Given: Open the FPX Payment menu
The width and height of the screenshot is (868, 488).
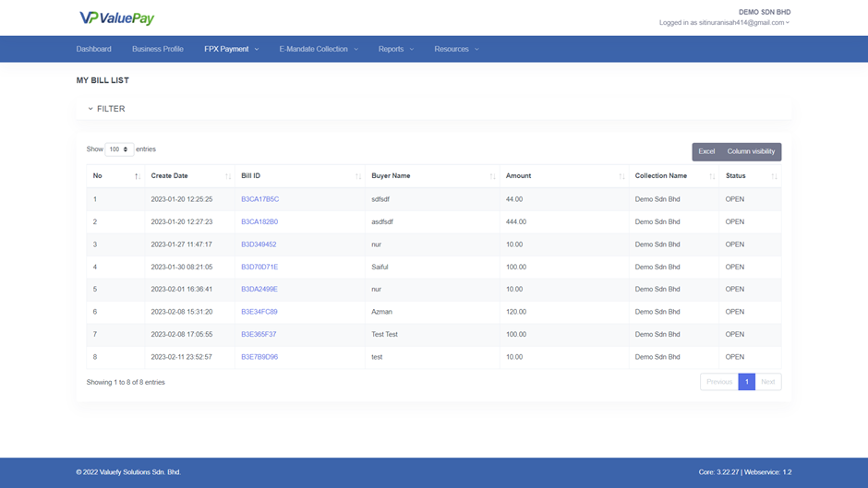Looking at the screenshot, I should pyautogui.click(x=231, y=49).
